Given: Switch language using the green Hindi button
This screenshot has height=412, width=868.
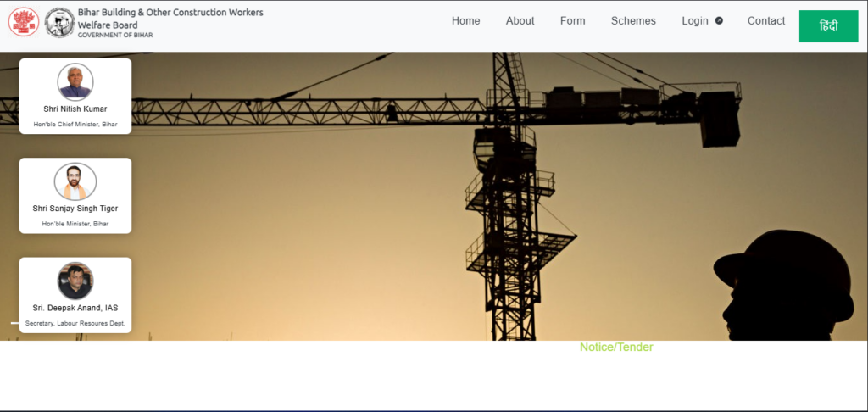Looking at the screenshot, I should click(828, 26).
